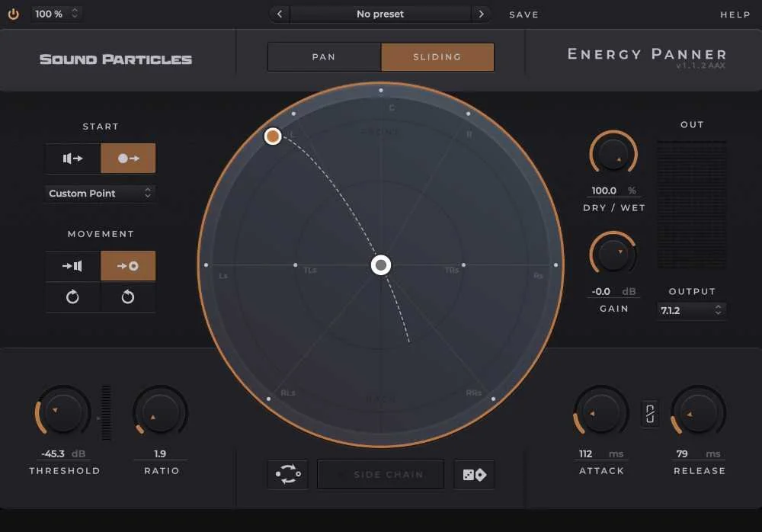Image resolution: width=762 pixels, height=532 pixels.
Task: Open the Custom Point dropdown
Action: tap(100, 194)
